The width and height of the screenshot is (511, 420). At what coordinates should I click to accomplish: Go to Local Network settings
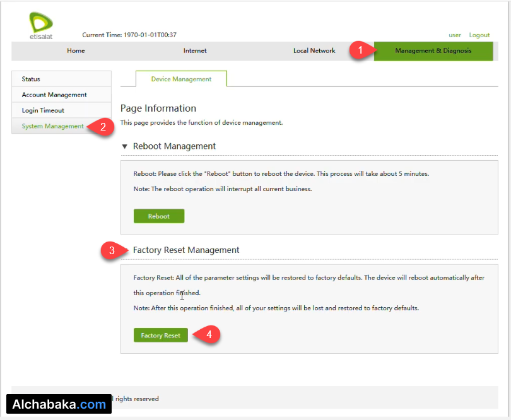click(314, 51)
